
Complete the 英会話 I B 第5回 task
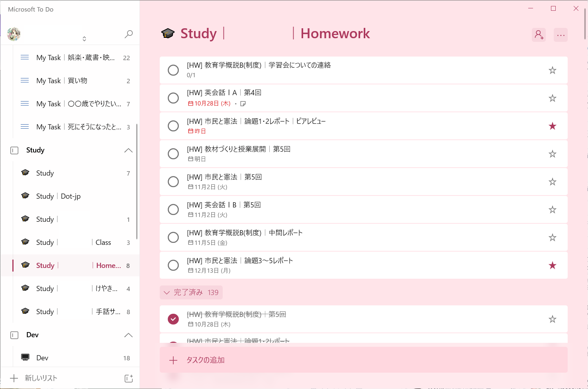click(x=173, y=209)
